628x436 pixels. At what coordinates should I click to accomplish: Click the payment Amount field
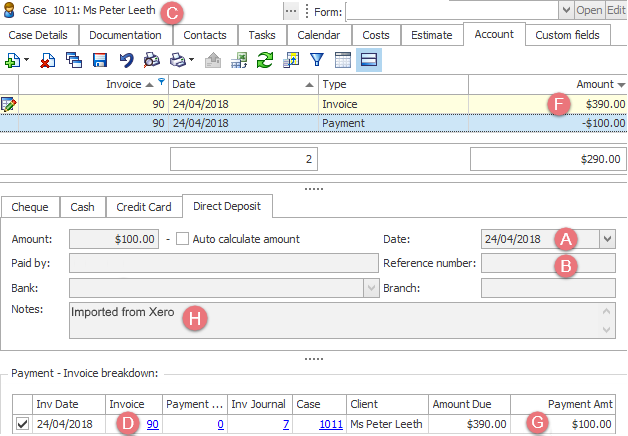click(x=114, y=239)
